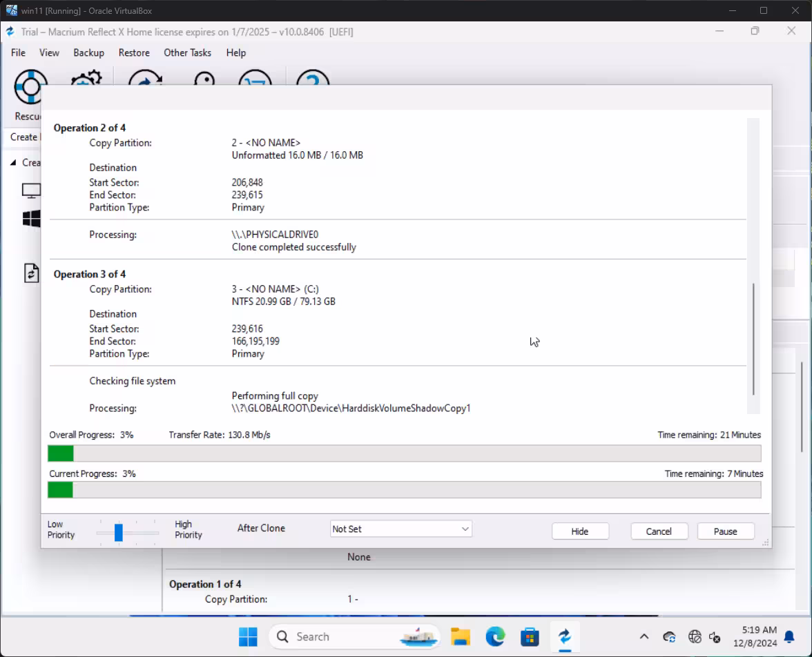The height and width of the screenshot is (657, 812).
Task: Open the Windows Start menu
Action: (x=248, y=636)
